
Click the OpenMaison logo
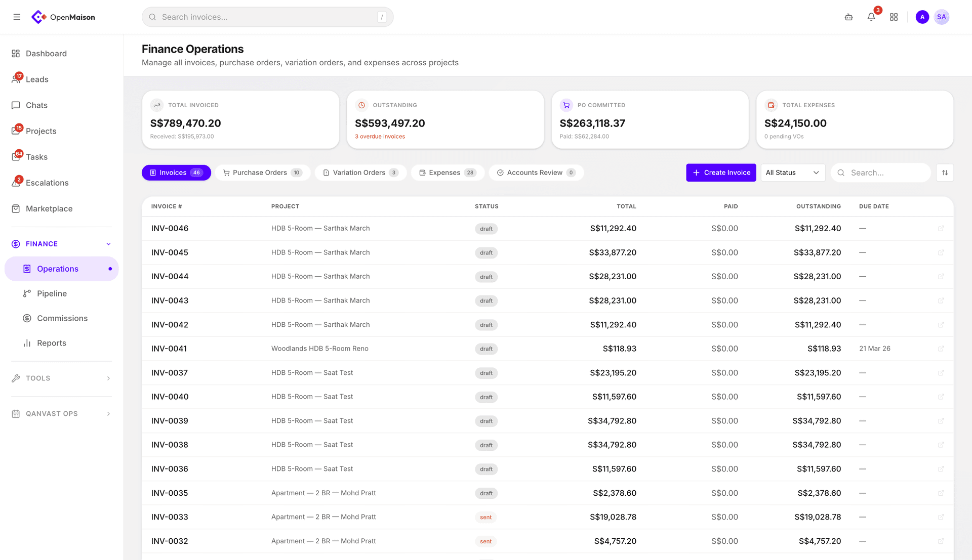point(64,17)
